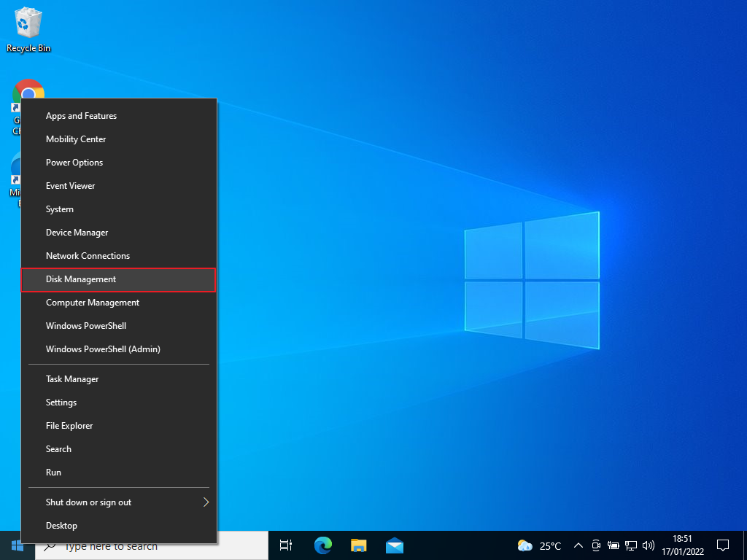Click the Show desktop strip at taskbar end
The width and height of the screenshot is (747, 560).
click(x=745, y=545)
